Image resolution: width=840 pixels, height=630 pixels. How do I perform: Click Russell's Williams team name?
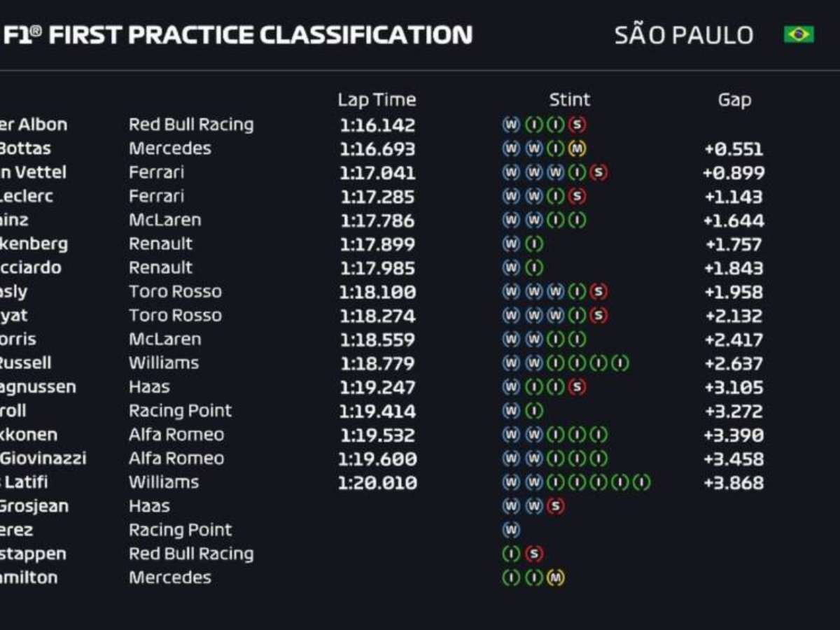coord(164,363)
